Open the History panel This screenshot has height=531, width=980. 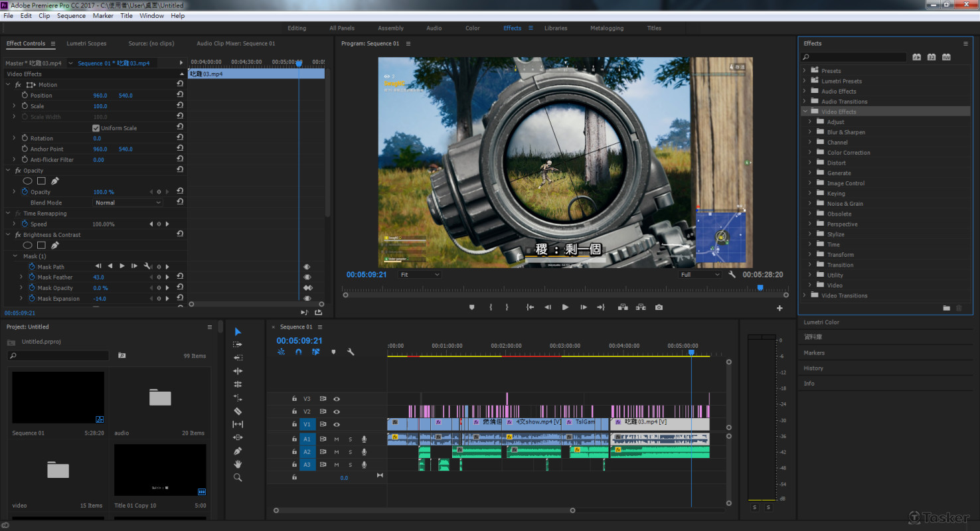[813, 368]
